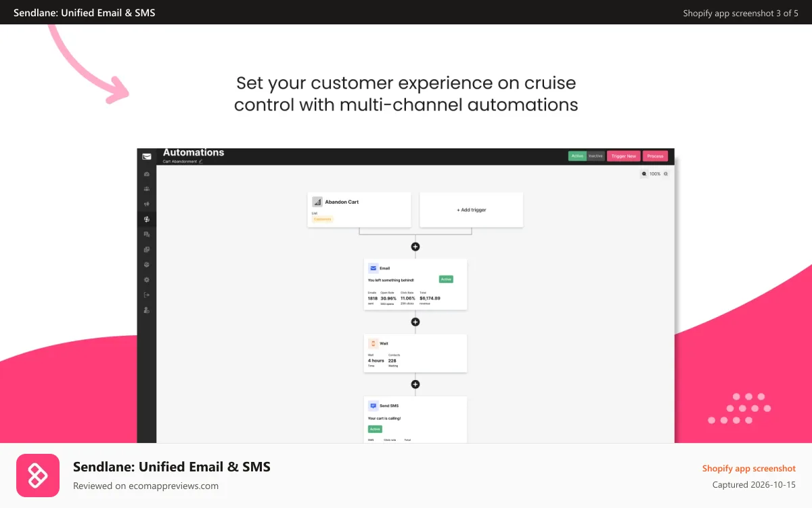812x508 pixels.
Task: Click 'Your cart is calling!' SMS message
Action: [384, 419]
